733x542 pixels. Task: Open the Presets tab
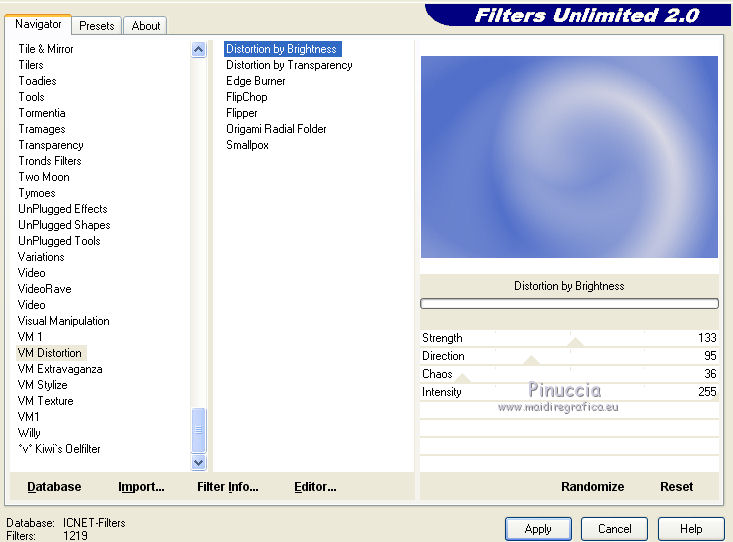tap(97, 26)
